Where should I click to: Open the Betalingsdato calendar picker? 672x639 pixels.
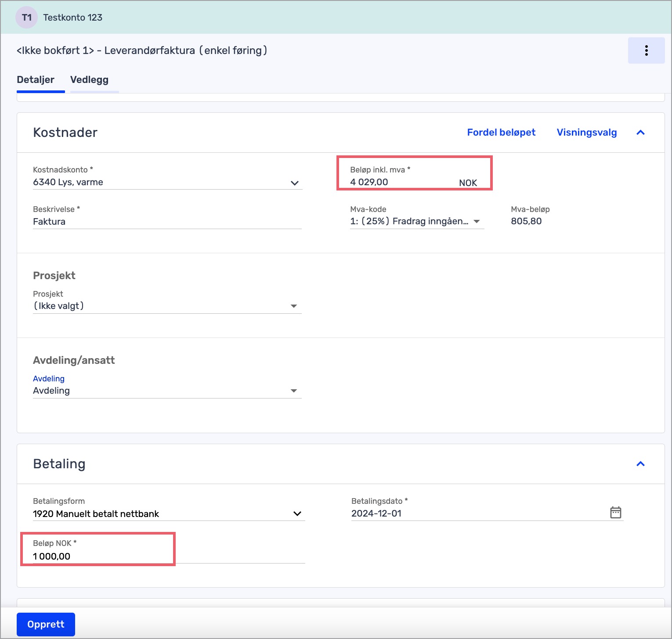(x=615, y=512)
